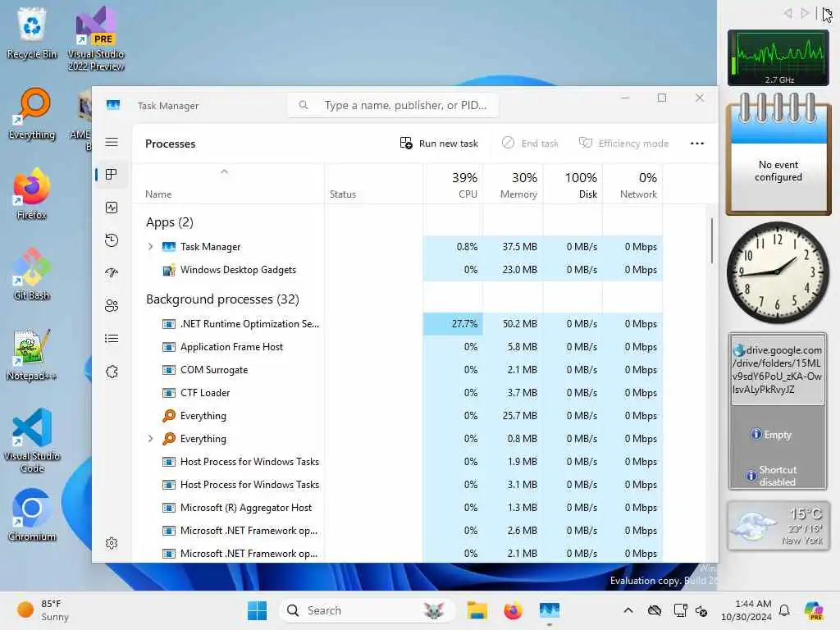Sort by the Memory column header
840x630 pixels.
[514, 185]
